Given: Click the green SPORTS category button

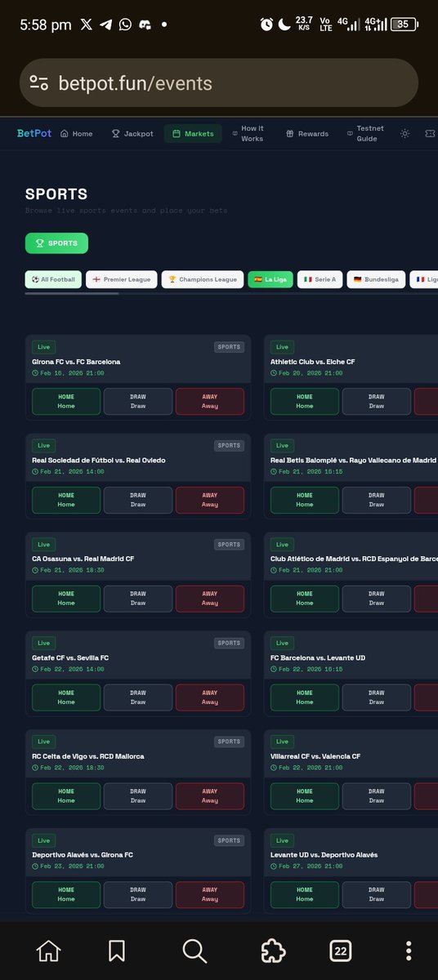Looking at the screenshot, I should [x=56, y=243].
